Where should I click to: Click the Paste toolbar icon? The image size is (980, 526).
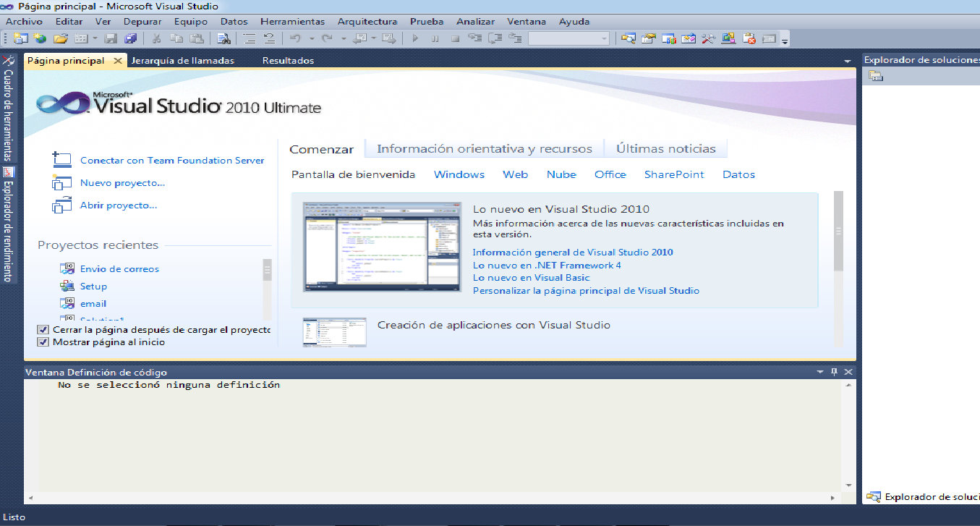pyautogui.click(x=196, y=38)
